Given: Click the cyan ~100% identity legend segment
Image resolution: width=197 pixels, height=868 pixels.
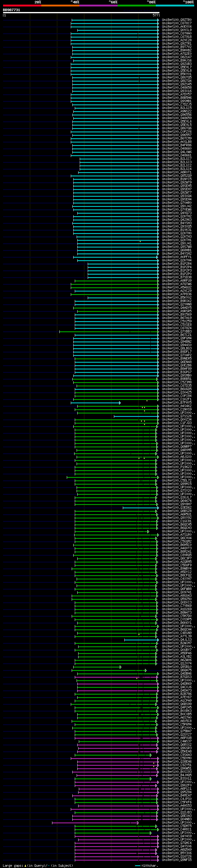Looking at the screenshot, I should 175,6.
